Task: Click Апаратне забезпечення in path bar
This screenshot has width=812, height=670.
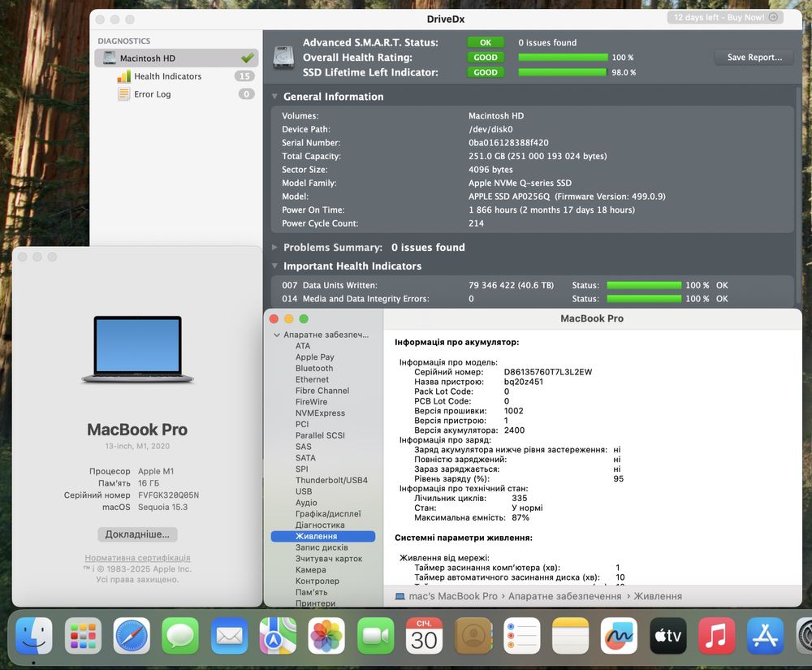Action: click(x=564, y=596)
